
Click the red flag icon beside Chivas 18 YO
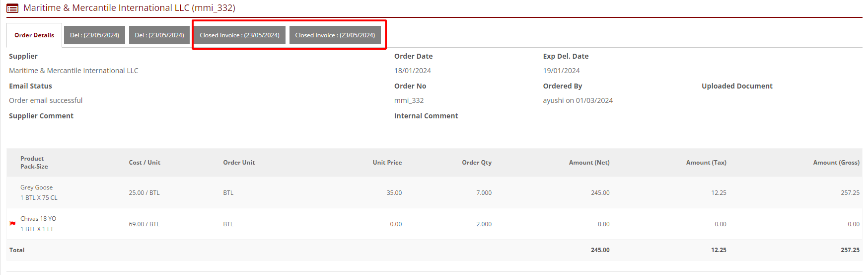(x=12, y=224)
